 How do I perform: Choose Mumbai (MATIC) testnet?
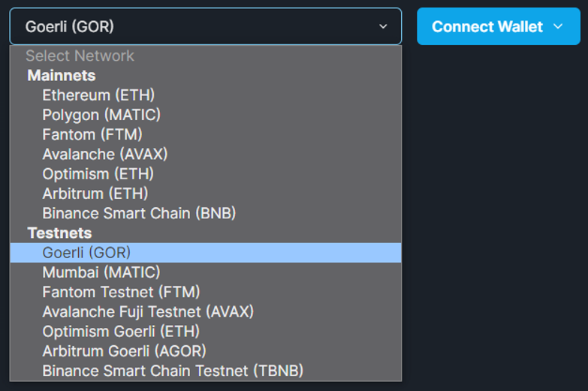coord(101,272)
